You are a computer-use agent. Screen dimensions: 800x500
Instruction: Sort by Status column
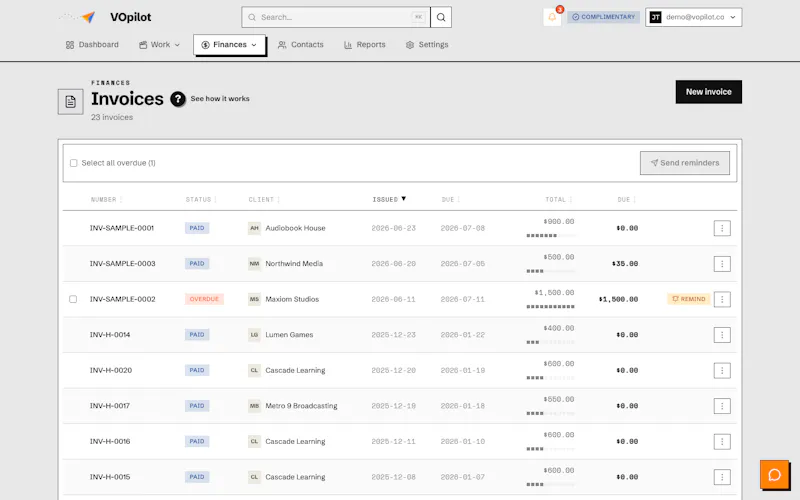(x=201, y=199)
